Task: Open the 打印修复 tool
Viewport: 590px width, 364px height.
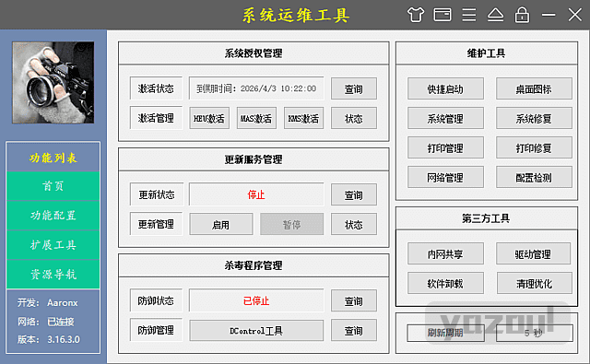Action: (x=534, y=147)
